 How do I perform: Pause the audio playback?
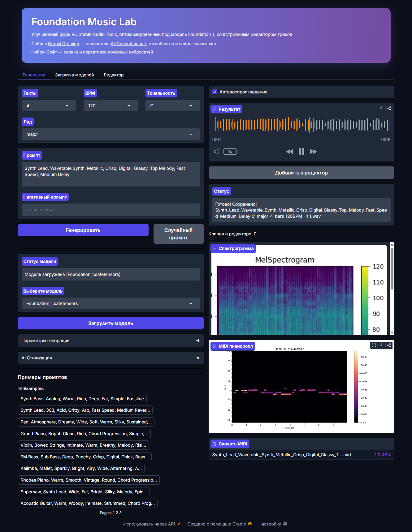click(x=301, y=152)
